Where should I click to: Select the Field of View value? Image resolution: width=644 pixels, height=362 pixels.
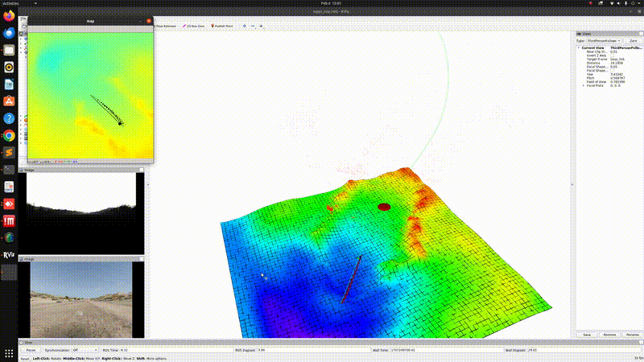coord(617,82)
